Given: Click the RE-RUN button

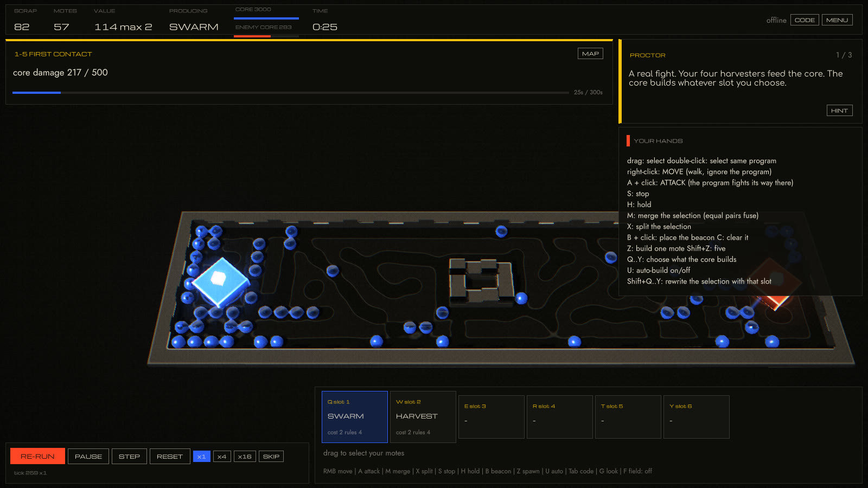Looking at the screenshot, I should tap(37, 456).
